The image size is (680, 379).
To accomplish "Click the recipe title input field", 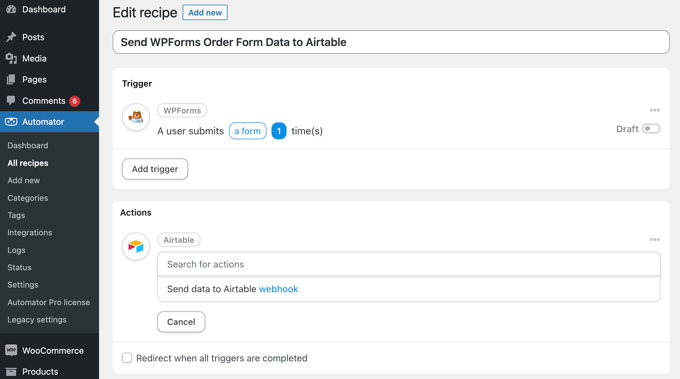I will 391,42.
